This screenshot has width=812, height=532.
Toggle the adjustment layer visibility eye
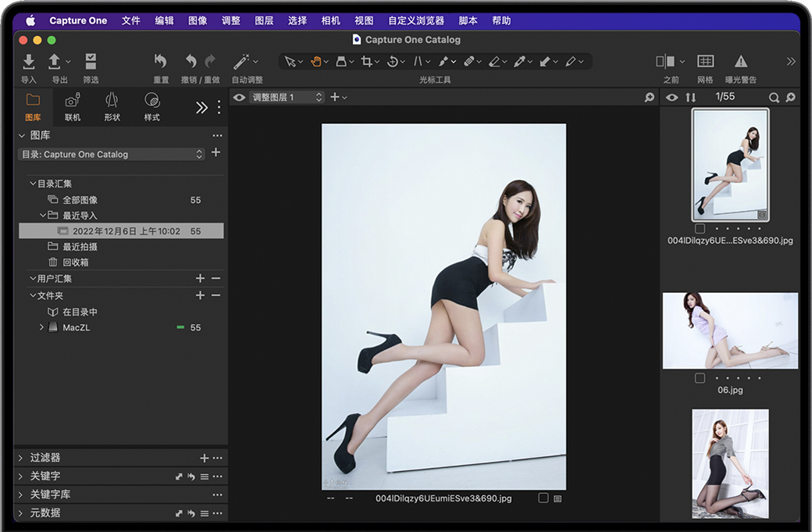pos(240,98)
